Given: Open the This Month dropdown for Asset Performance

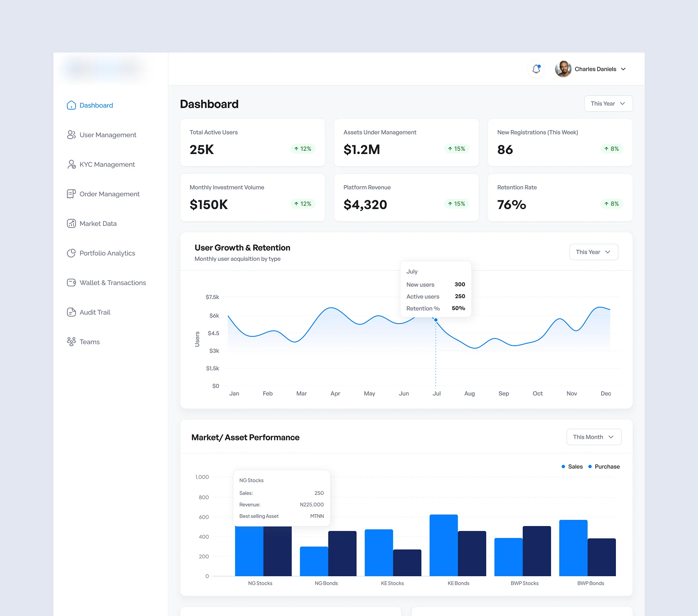Looking at the screenshot, I should pos(594,437).
